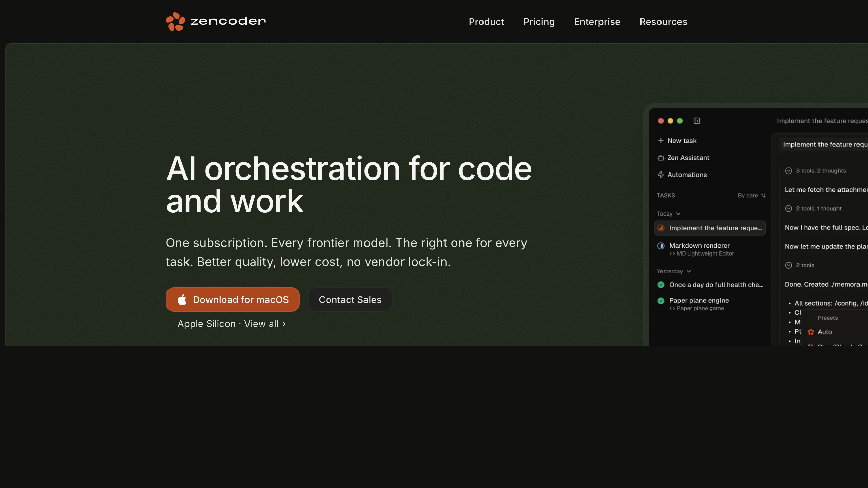Click the yellow minimize dot in app preview
Image resolution: width=868 pixels, height=488 pixels.
(670, 121)
